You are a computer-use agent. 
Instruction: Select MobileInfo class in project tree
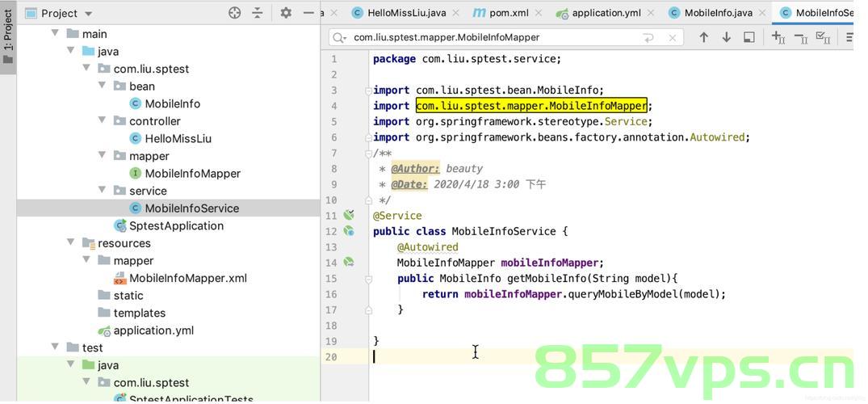[x=172, y=103]
